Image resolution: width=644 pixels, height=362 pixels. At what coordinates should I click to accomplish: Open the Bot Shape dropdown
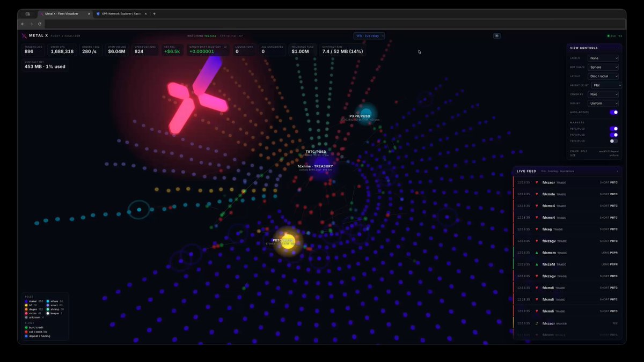tap(603, 67)
